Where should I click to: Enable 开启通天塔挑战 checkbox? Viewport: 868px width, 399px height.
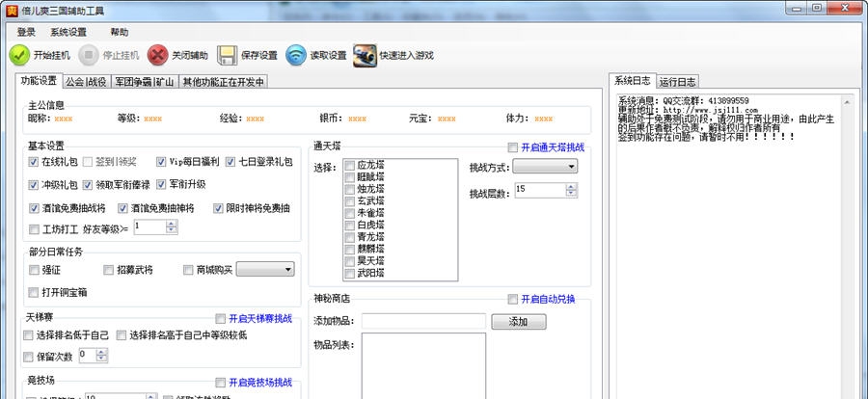coord(513,147)
